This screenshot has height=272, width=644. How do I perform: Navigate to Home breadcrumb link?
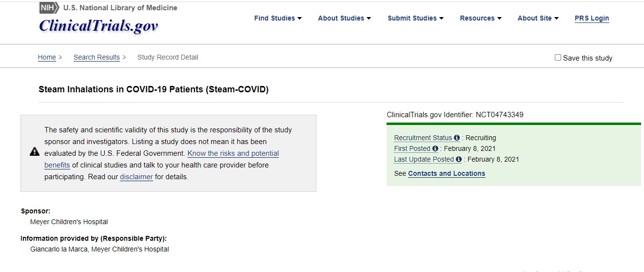(47, 57)
